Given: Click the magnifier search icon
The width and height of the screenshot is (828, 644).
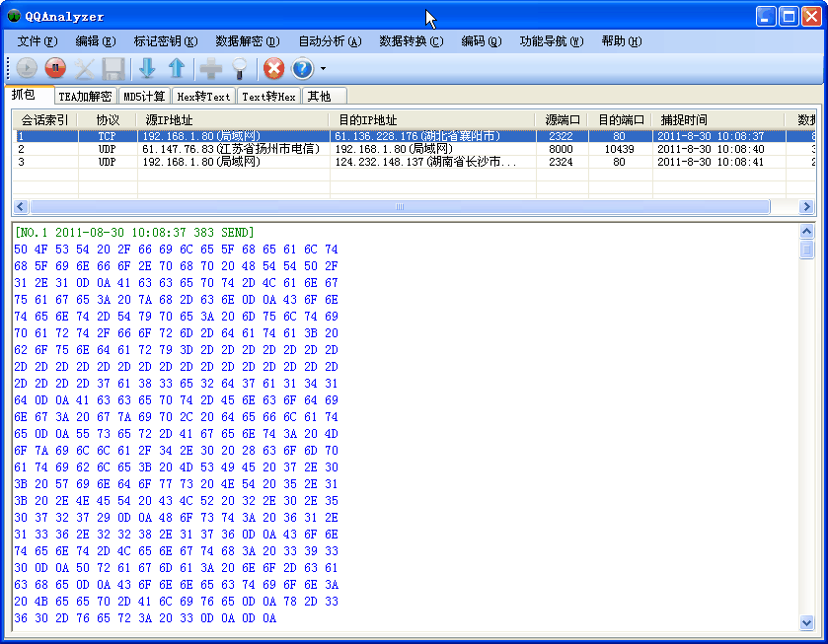Looking at the screenshot, I should pos(239,68).
